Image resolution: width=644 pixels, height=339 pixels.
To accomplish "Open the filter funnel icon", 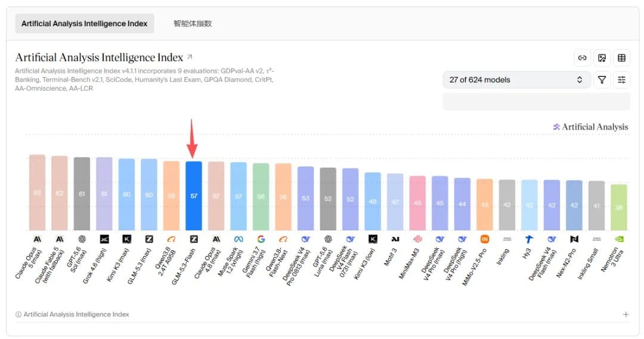I will click(602, 80).
